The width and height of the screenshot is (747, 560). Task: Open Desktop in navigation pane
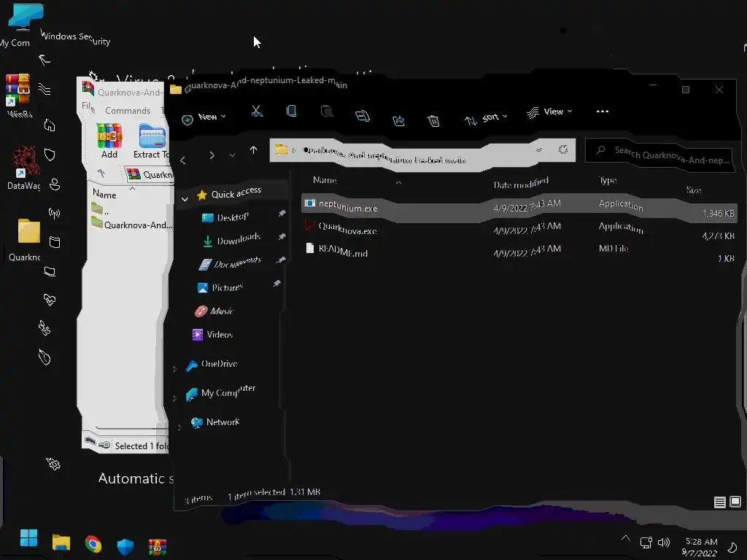[225, 217]
